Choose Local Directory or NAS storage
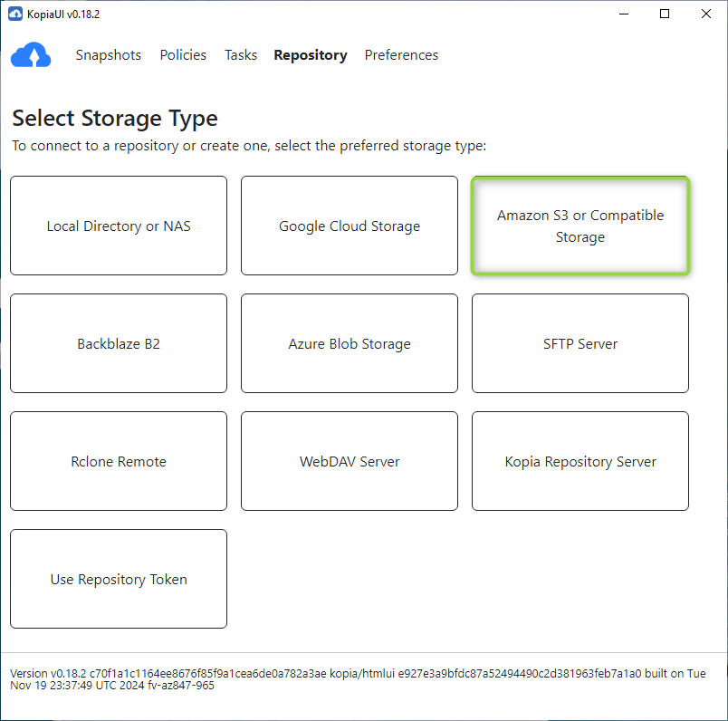 coord(119,226)
